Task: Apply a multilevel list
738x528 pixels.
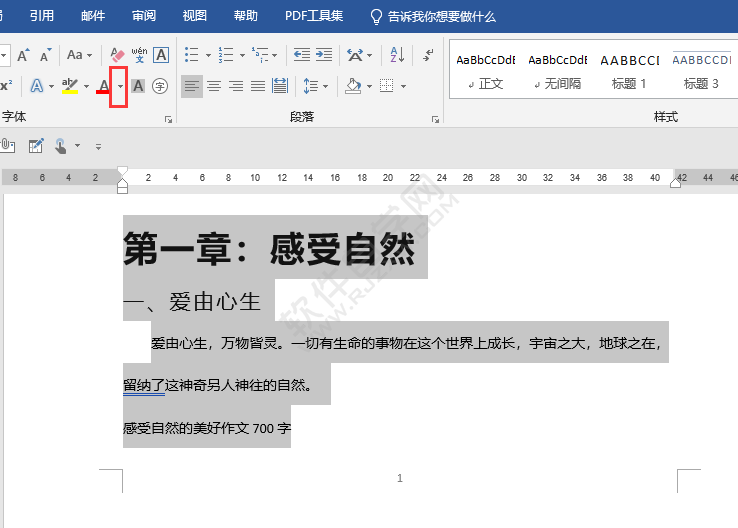Action: coord(260,55)
